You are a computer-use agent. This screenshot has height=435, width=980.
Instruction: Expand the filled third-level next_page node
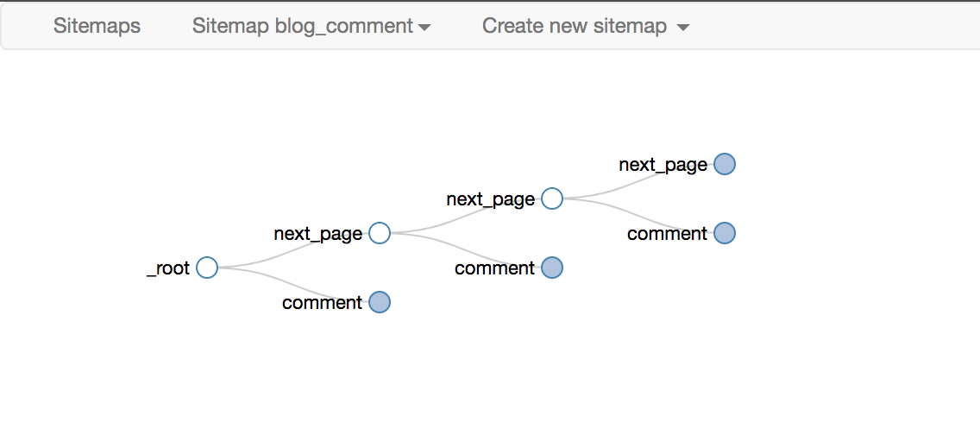(x=725, y=164)
